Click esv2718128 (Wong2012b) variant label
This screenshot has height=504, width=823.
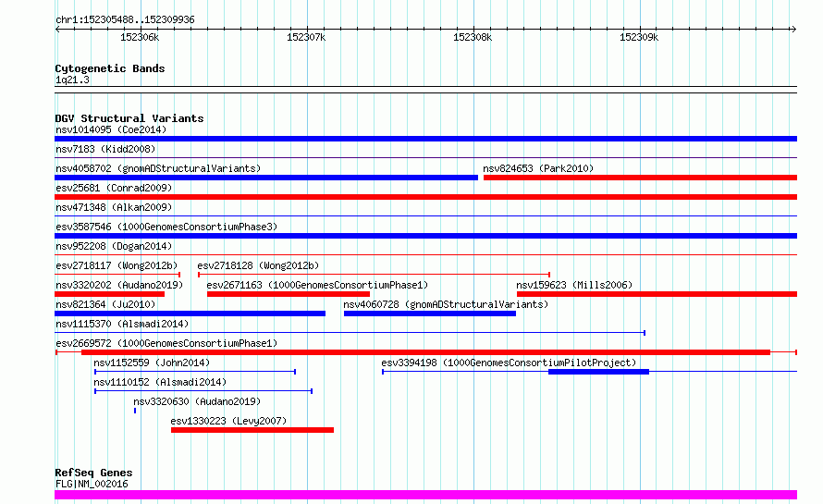(x=258, y=265)
